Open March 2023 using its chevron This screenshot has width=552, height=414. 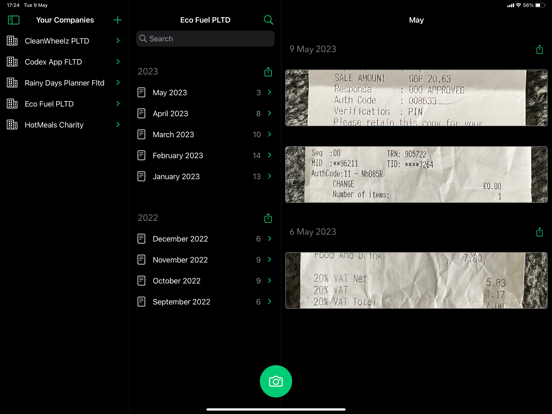269,134
